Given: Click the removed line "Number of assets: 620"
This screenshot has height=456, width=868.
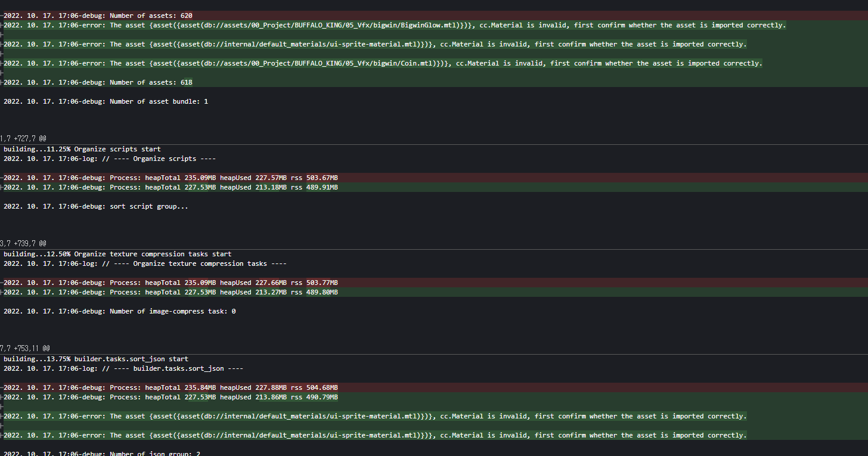Looking at the screenshot, I should 98,15.
